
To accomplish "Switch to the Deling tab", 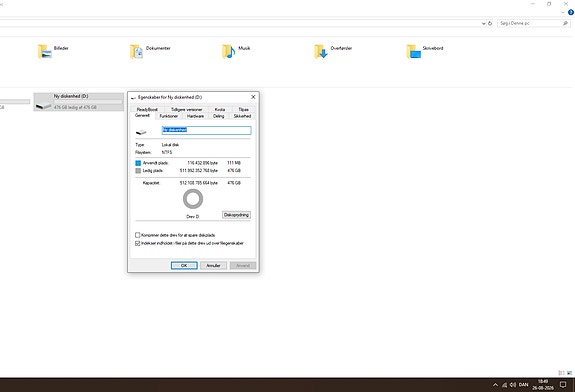I will pyautogui.click(x=219, y=116).
